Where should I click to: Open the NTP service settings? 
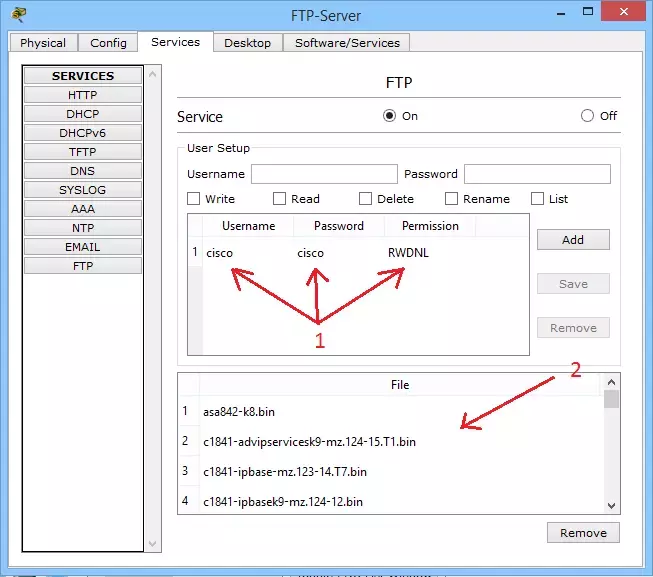tap(83, 228)
